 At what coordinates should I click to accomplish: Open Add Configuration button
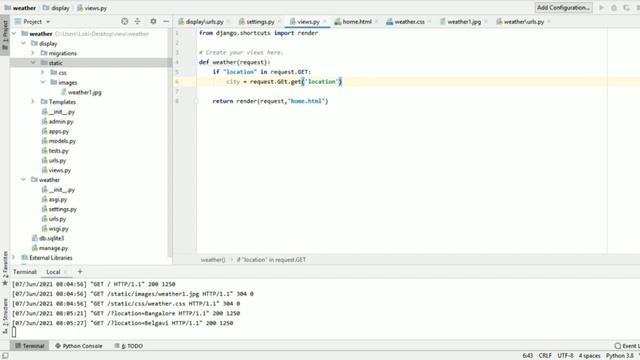click(563, 8)
